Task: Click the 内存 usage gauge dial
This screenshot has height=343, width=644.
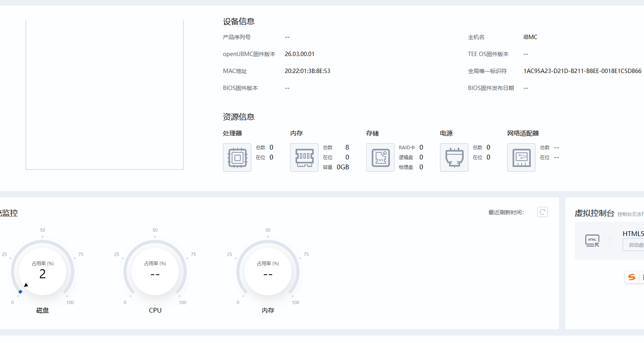Action: (x=268, y=272)
